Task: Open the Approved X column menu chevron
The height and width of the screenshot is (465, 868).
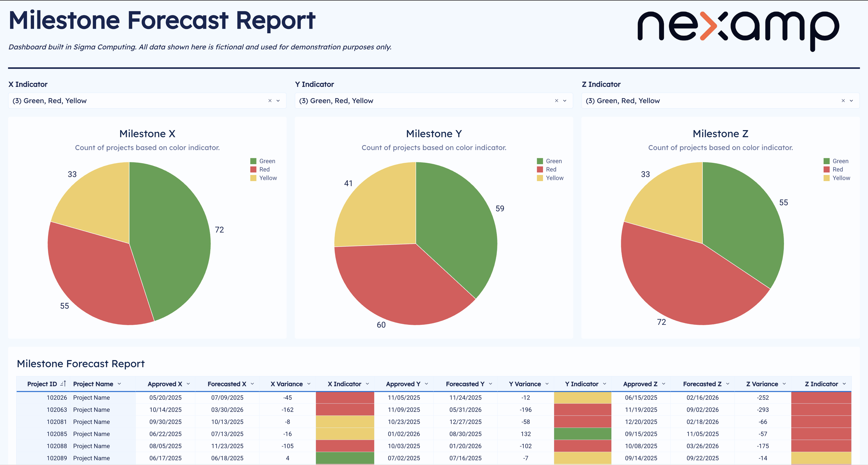Action: click(188, 384)
